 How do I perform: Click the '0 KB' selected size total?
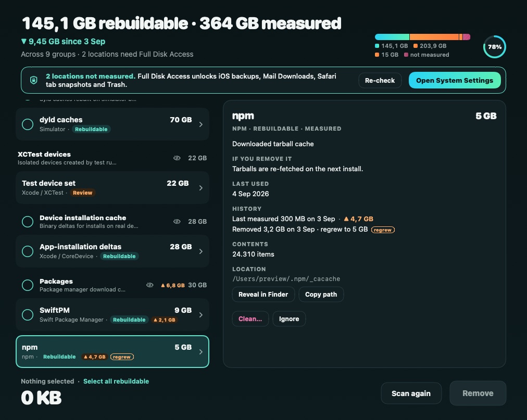(x=41, y=398)
